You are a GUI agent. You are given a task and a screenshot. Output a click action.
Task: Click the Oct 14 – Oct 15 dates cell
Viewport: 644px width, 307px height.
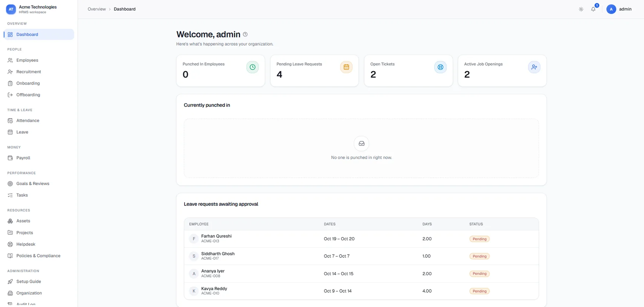339,274
